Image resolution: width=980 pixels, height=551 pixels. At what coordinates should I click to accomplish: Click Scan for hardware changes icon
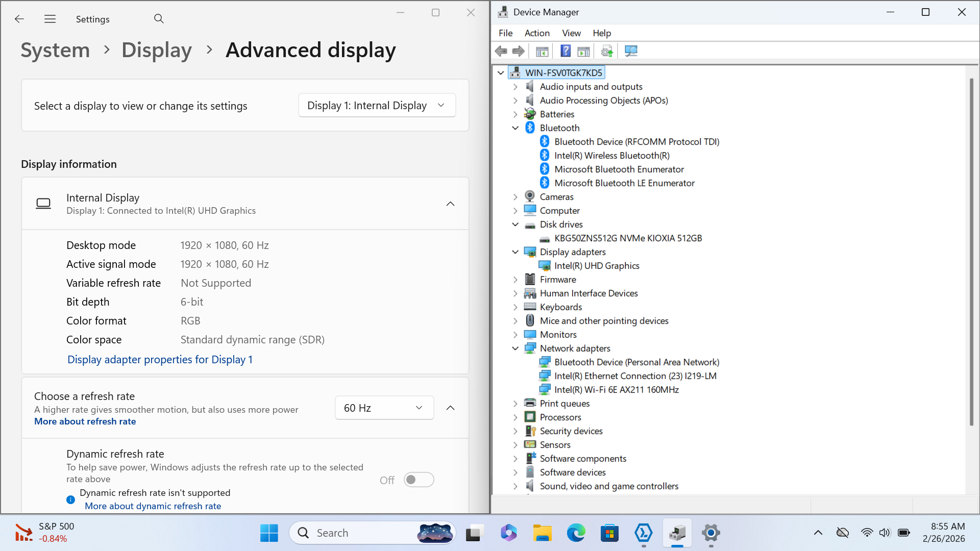(631, 51)
